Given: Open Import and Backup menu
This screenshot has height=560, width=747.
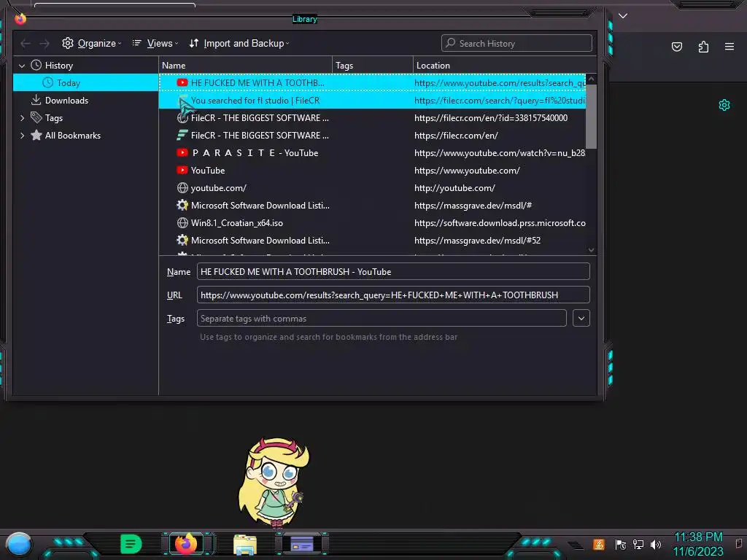Looking at the screenshot, I should tap(239, 43).
